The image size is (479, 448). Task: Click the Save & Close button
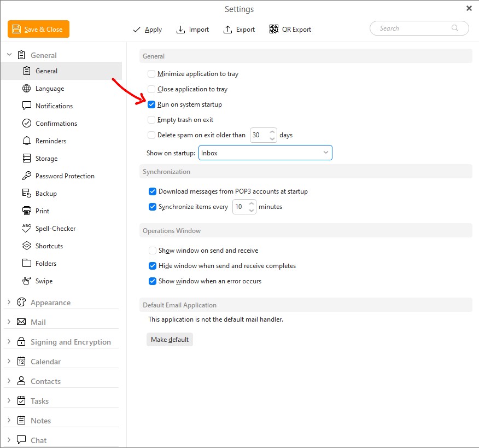[38, 30]
